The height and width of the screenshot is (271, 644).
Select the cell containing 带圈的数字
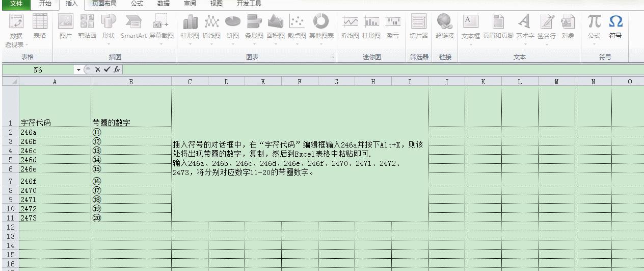[x=131, y=106]
